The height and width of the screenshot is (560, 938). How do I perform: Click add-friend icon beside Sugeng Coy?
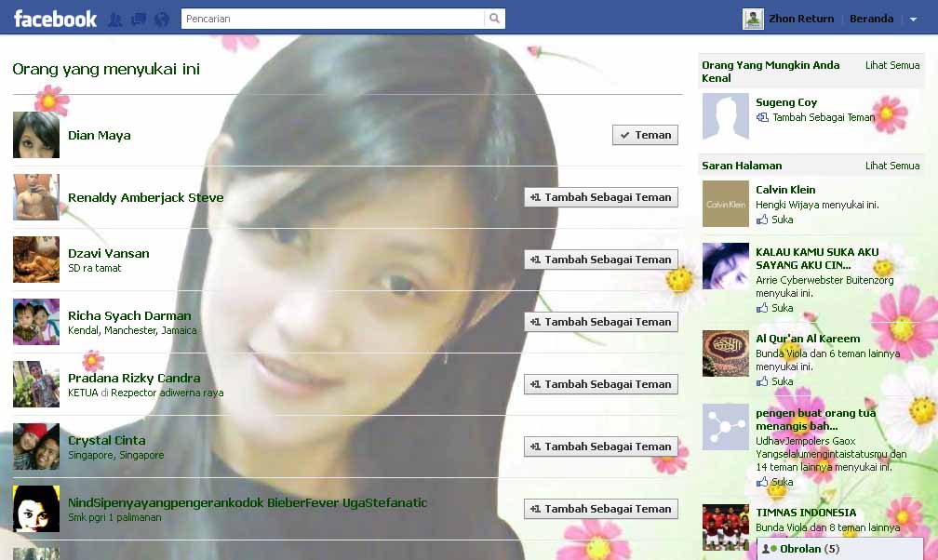[x=762, y=117]
